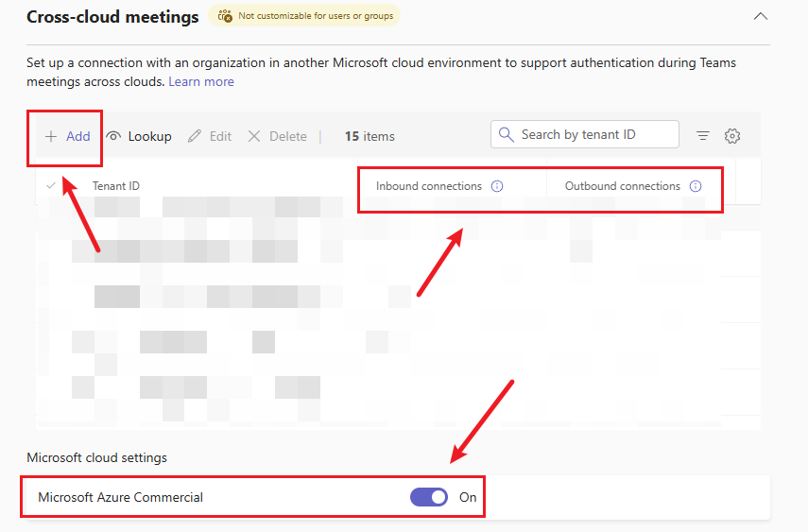The height and width of the screenshot is (532, 808).
Task: Turn off Microsoft Azure Commercial toggle
Action: (x=429, y=497)
